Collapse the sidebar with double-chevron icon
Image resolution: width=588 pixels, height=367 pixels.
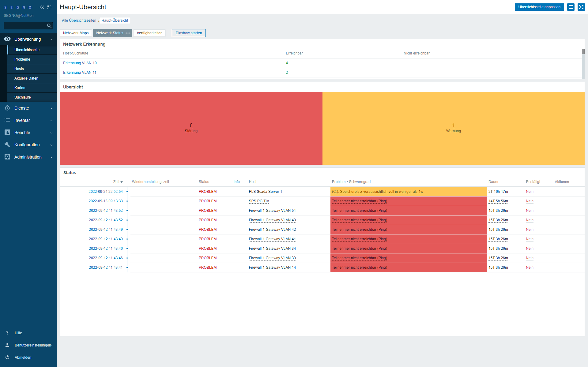tap(42, 7)
